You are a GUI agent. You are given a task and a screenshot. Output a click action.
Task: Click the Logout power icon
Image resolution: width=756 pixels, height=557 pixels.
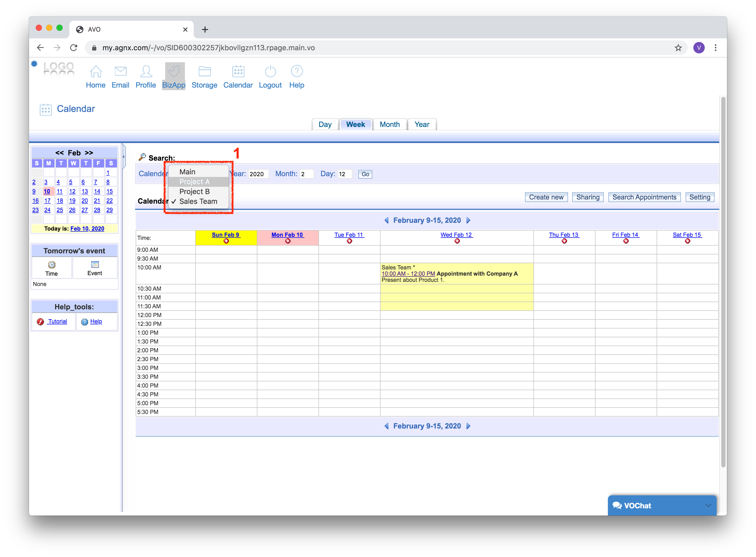click(270, 72)
